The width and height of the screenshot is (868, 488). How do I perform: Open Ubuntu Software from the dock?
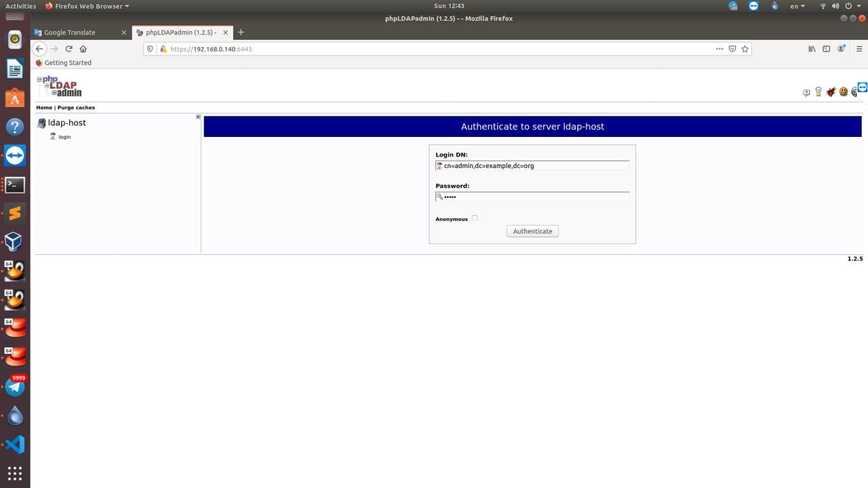(x=15, y=98)
